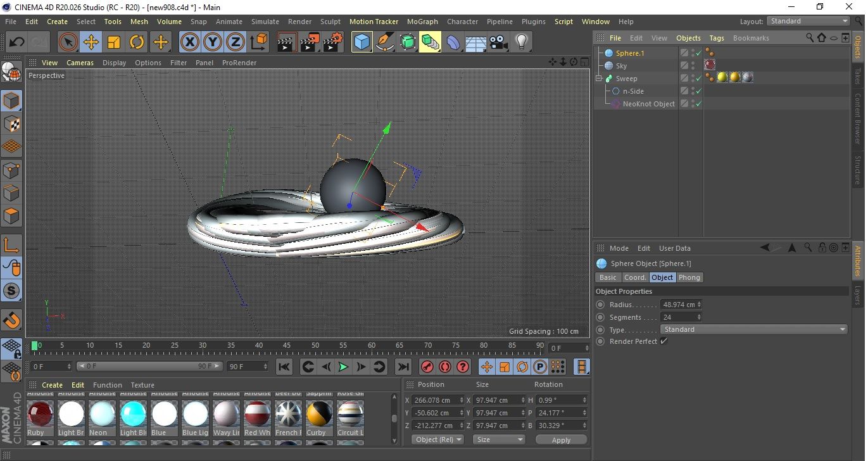Image resolution: width=868 pixels, height=461 pixels.
Task: Go to end of animation
Action: coord(403,367)
